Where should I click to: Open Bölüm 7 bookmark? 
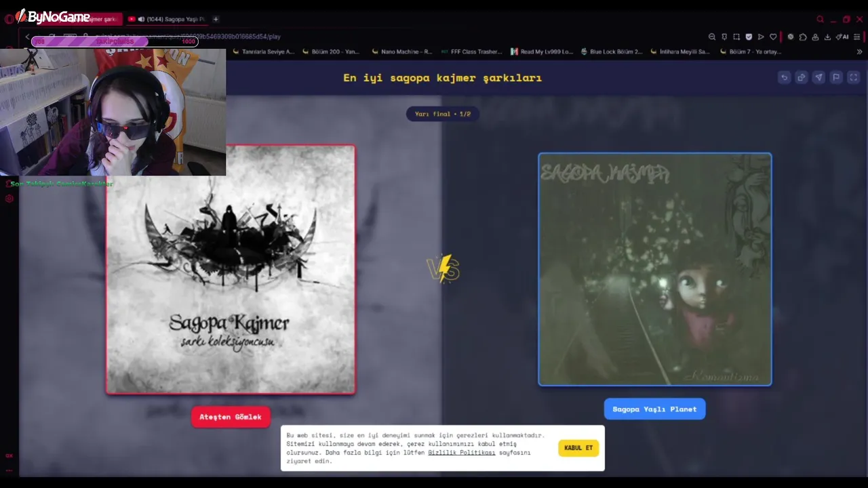(751, 52)
